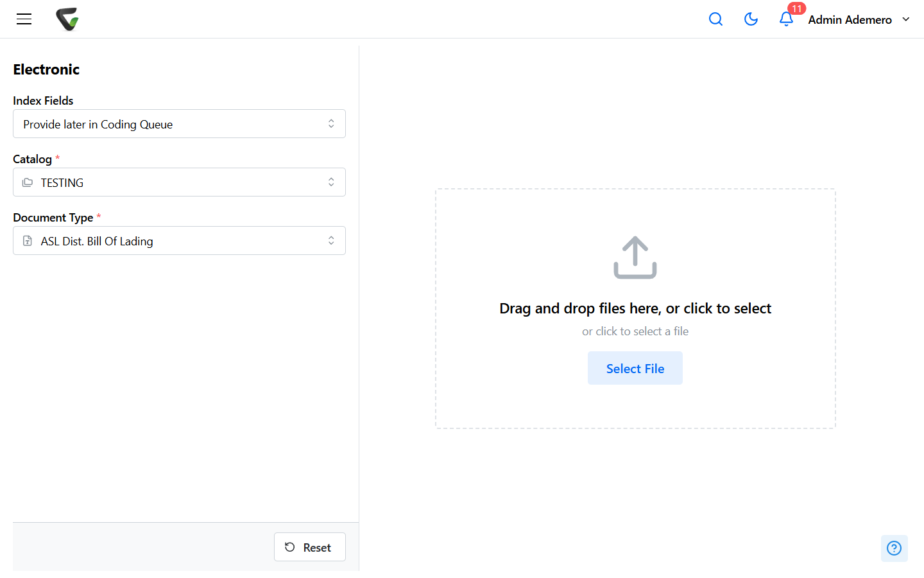Viewport: 924px width, 578px height.
Task: Open the Catalog dropdown showing TESTING
Action: [x=179, y=182]
